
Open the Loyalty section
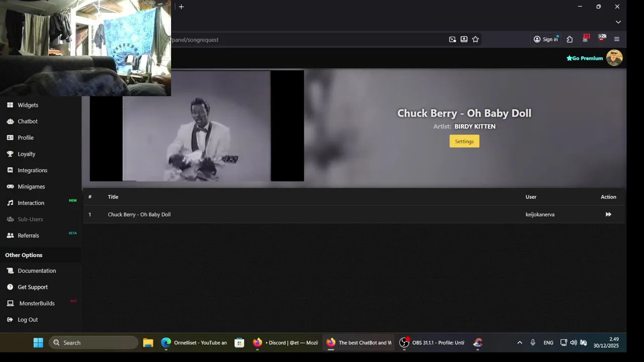(x=27, y=154)
